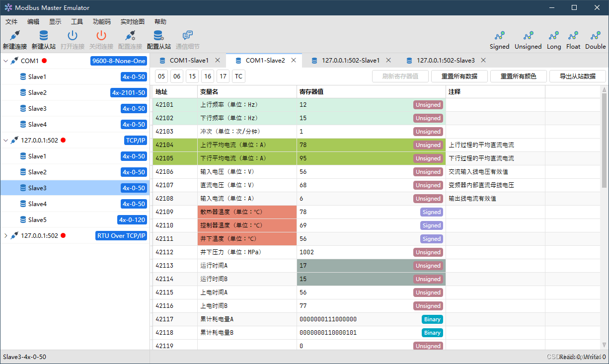The image size is (609, 364).
Task: Select the 新建连接 (New Connection) toolbar icon
Action: point(14,39)
